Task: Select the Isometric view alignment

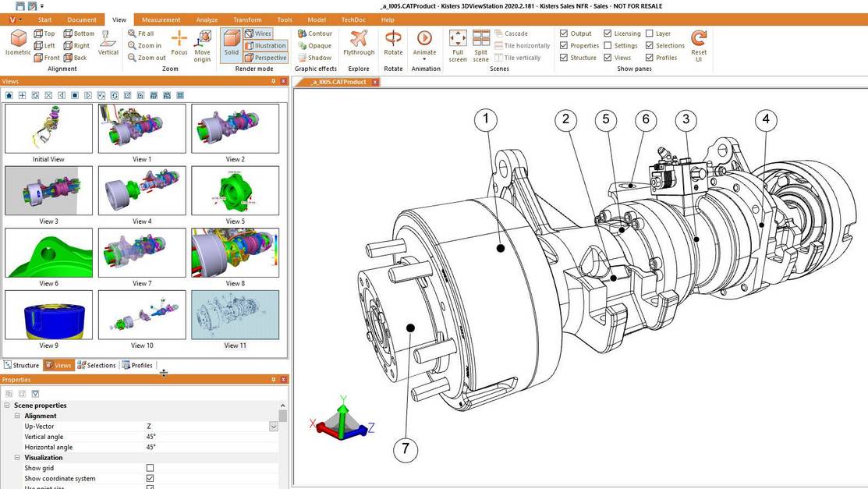Action: [18, 43]
